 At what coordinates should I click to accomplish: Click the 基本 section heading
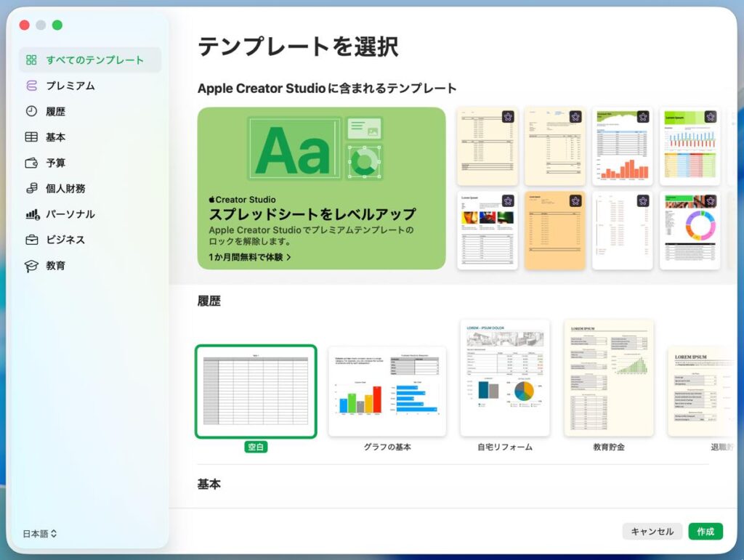209,484
